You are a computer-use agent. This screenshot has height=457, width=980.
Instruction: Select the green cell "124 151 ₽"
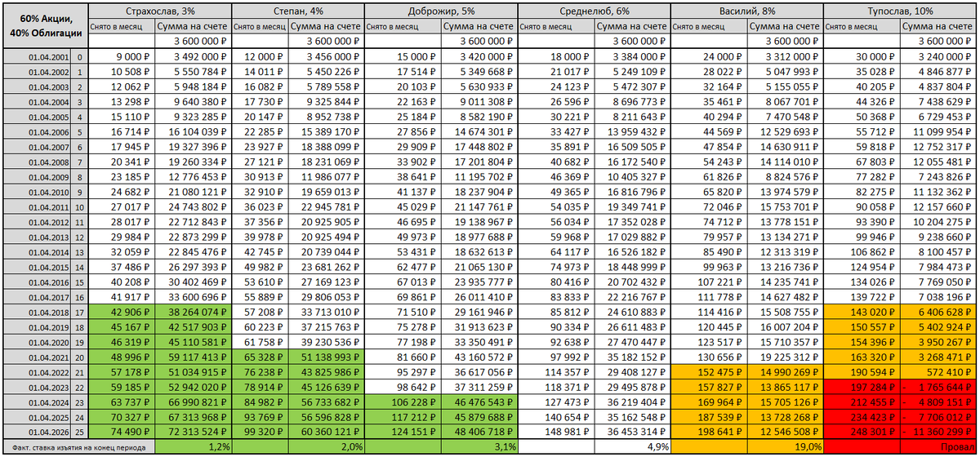[403, 430]
